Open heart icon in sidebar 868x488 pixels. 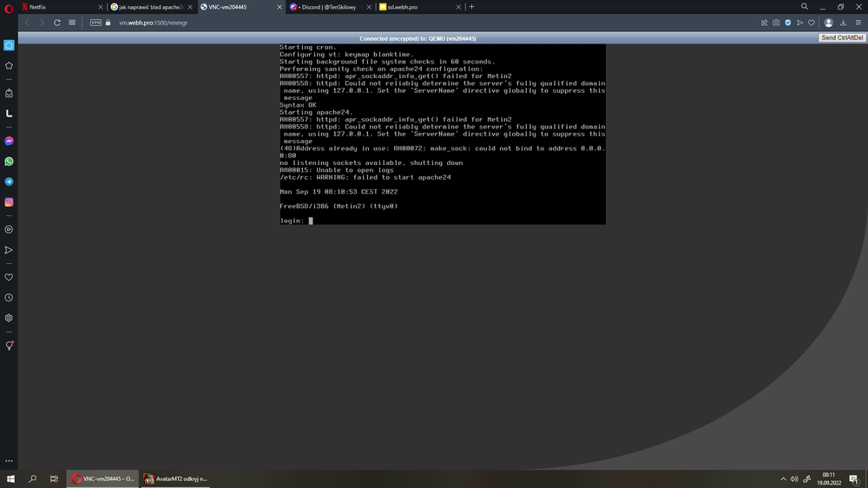click(x=9, y=278)
